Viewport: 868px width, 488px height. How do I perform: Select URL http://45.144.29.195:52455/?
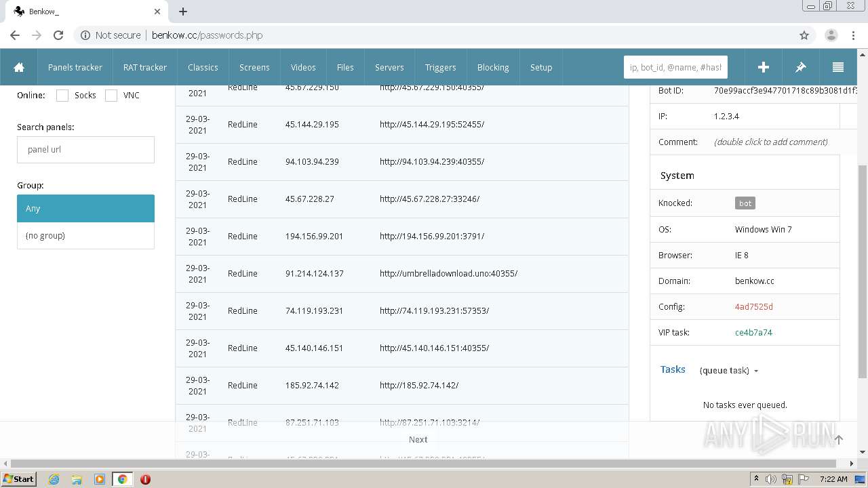[x=432, y=125]
